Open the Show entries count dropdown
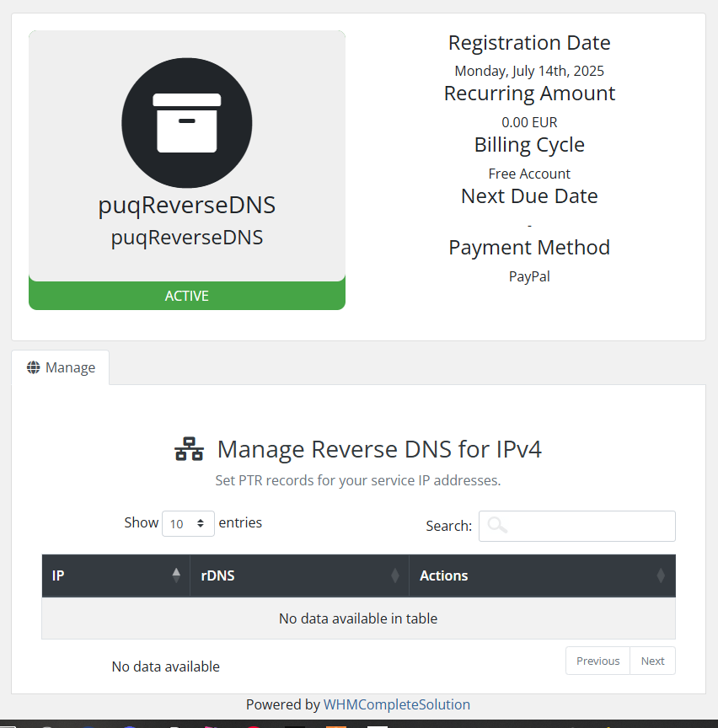 188,523
